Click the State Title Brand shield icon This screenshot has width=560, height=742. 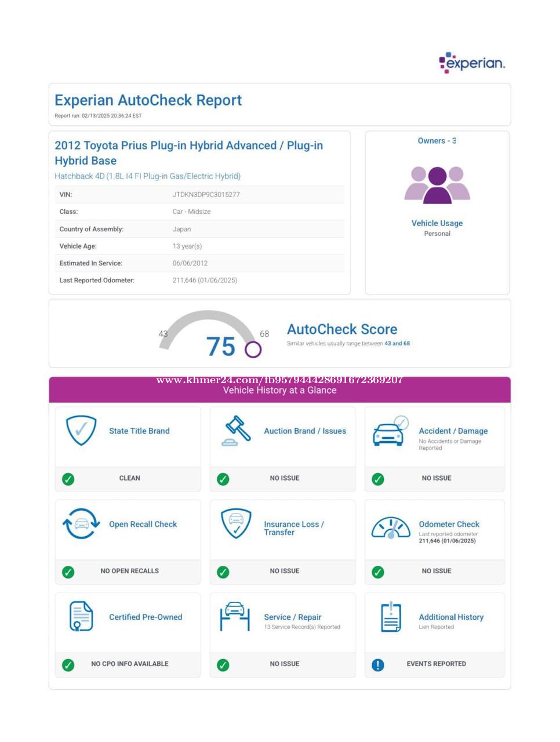click(81, 430)
